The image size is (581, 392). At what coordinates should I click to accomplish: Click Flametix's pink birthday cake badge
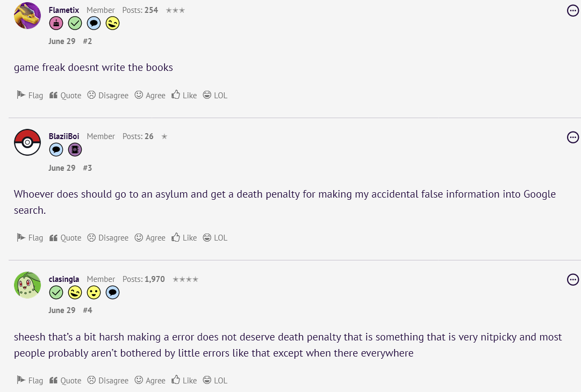(56, 23)
